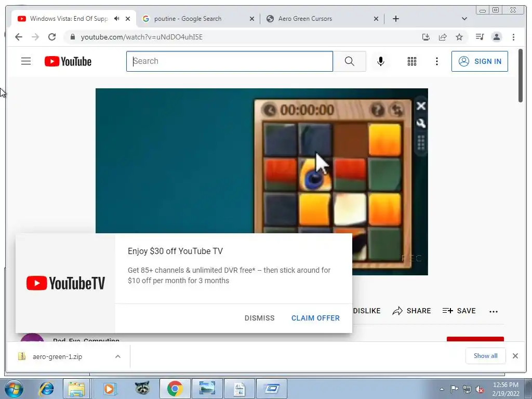
Task: Mute the tab using its speaker icon
Action: [x=117, y=19]
